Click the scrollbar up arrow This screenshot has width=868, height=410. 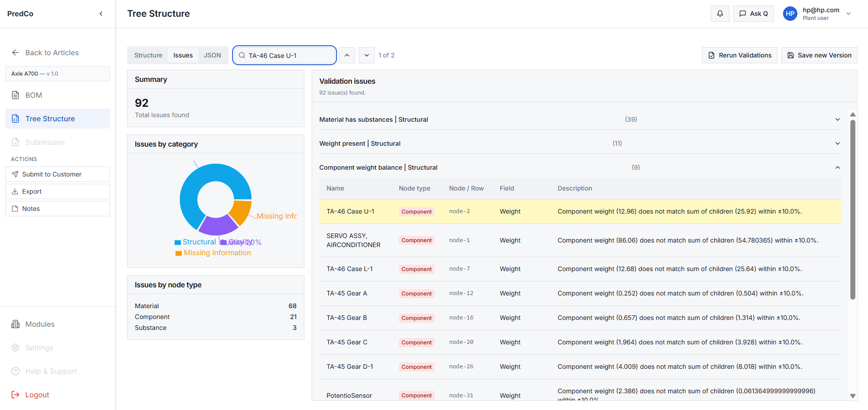click(x=853, y=114)
